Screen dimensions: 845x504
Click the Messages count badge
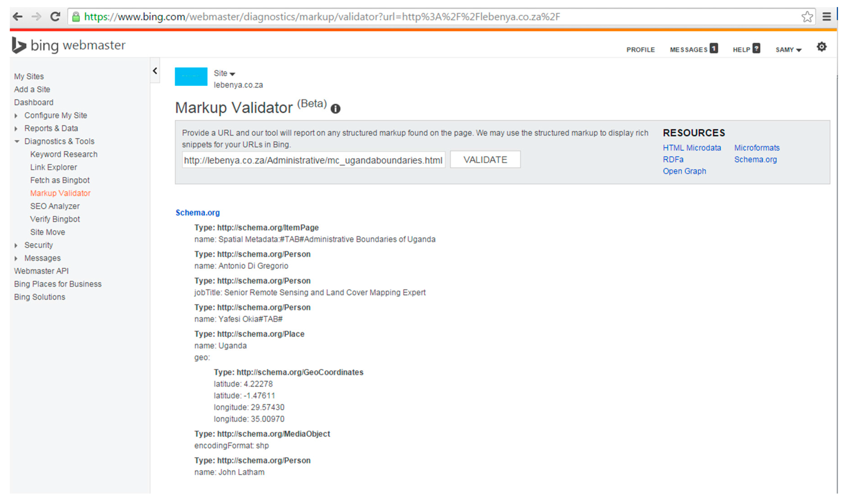click(x=714, y=48)
